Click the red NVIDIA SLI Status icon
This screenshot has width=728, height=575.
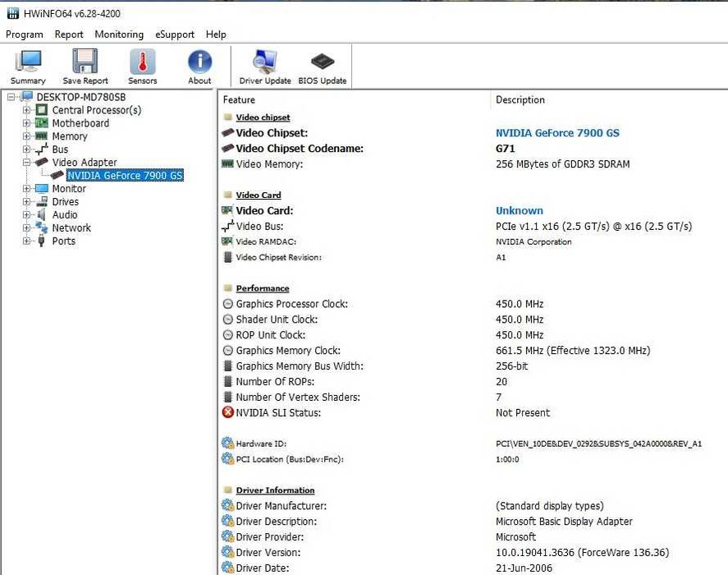[228, 412]
